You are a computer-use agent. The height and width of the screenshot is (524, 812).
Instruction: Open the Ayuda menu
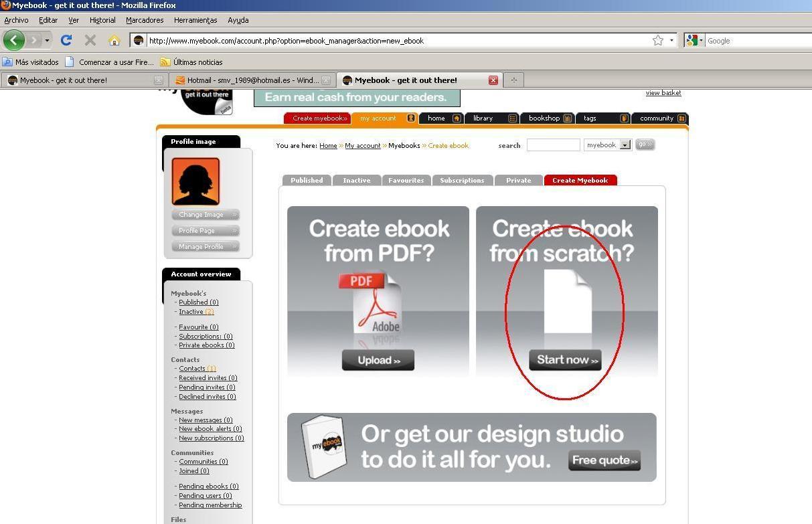238,20
